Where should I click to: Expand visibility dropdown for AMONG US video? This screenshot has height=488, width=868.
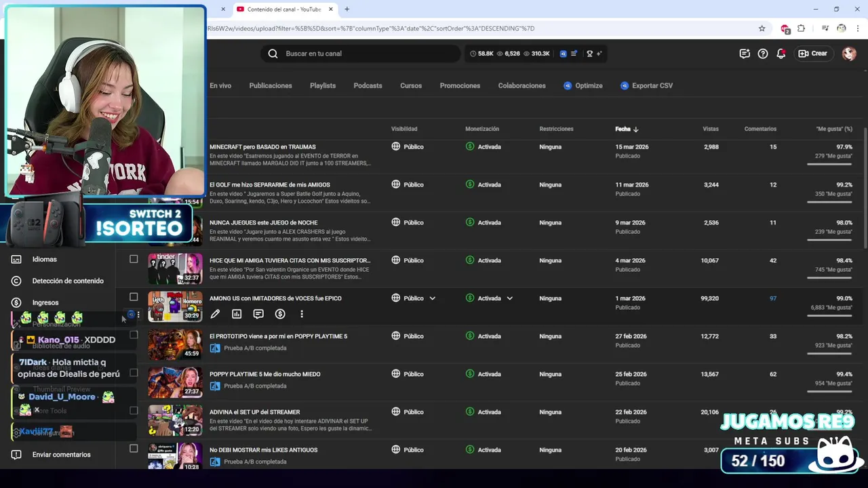(433, 298)
